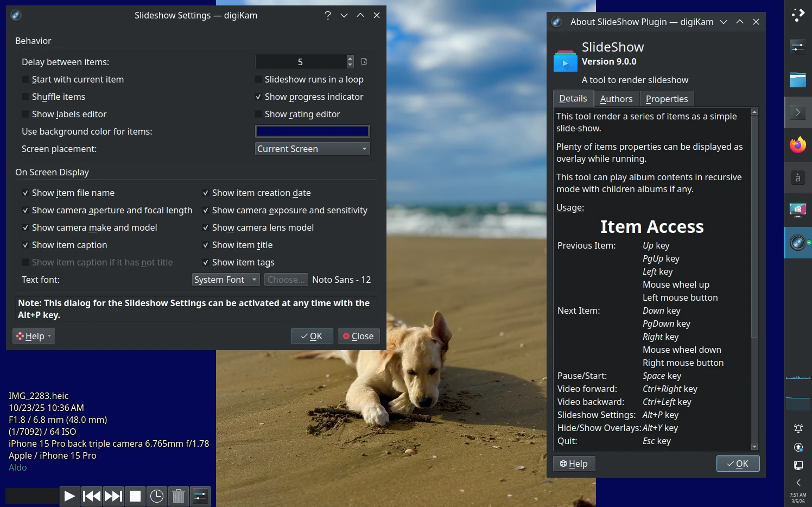Image resolution: width=812 pixels, height=507 pixels.
Task: Enable Shuffle items
Action: [x=26, y=97]
